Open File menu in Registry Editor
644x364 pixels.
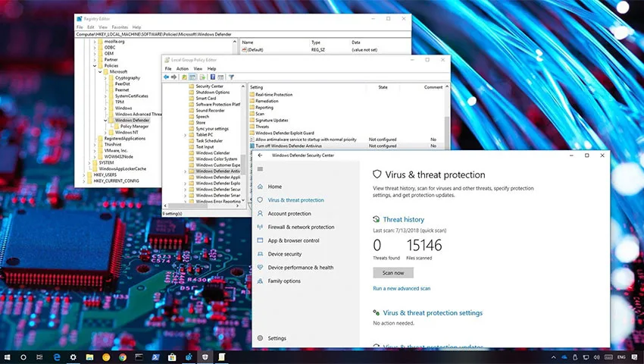click(x=80, y=27)
